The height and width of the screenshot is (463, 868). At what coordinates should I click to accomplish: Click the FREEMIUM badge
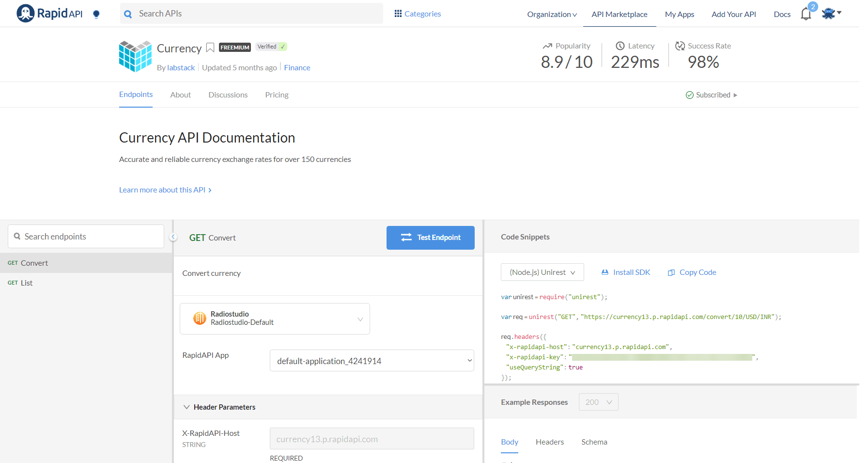point(235,47)
